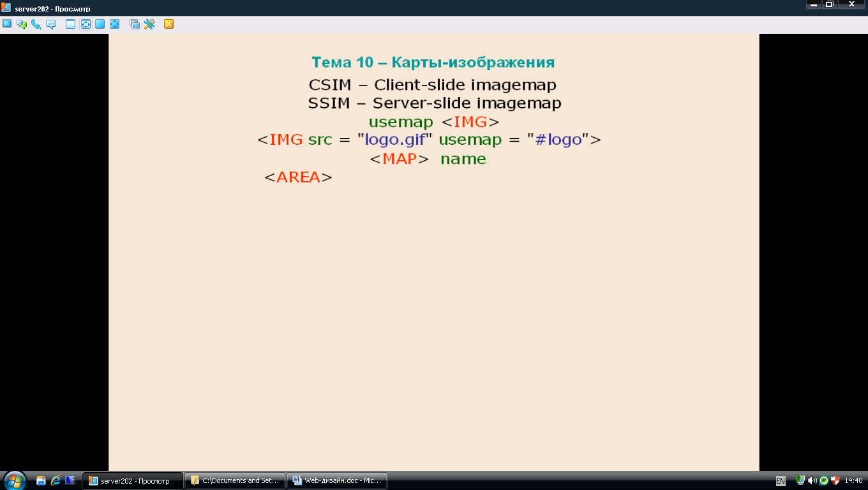
Task: Open the red security shield tray icon
Action: click(x=835, y=480)
